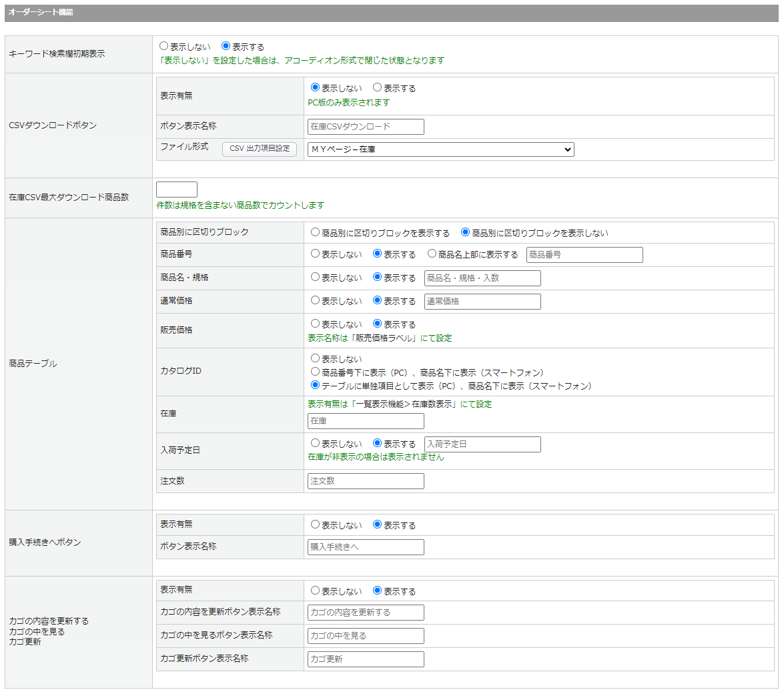Click the 在庫CSVダウンロード button name field

[x=366, y=127]
